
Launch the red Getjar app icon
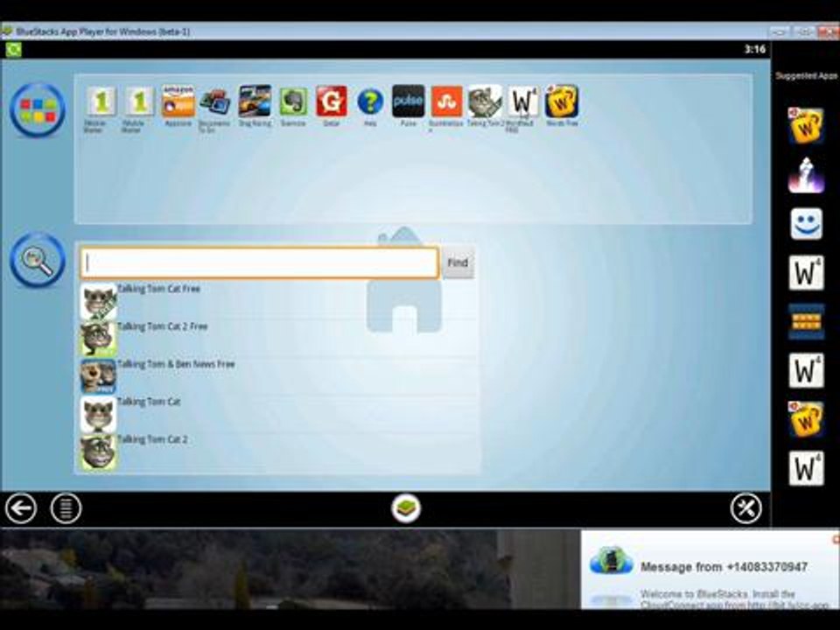point(331,101)
